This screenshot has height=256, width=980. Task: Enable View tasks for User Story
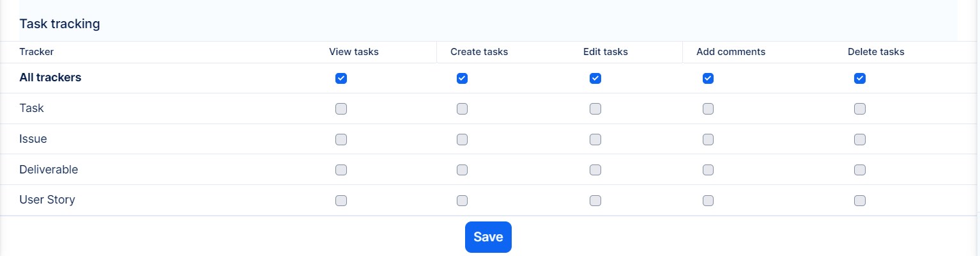(x=341, y=200)
